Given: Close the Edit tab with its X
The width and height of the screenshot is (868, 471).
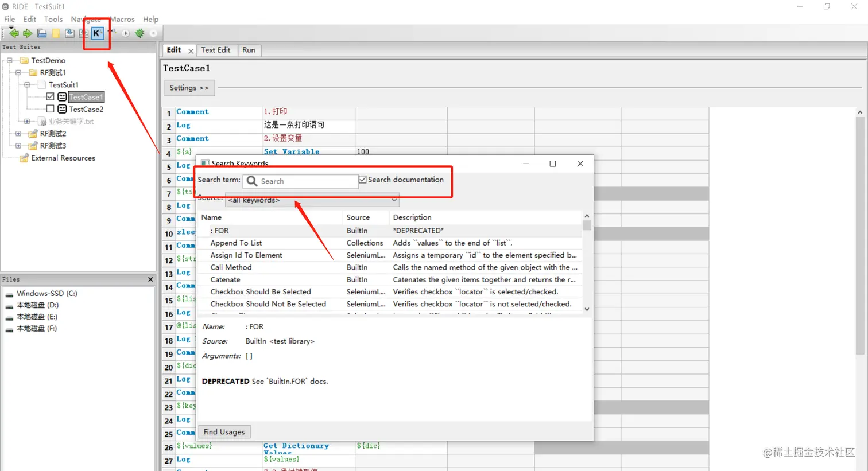Looking at the screenshot, I should [191, 51].
